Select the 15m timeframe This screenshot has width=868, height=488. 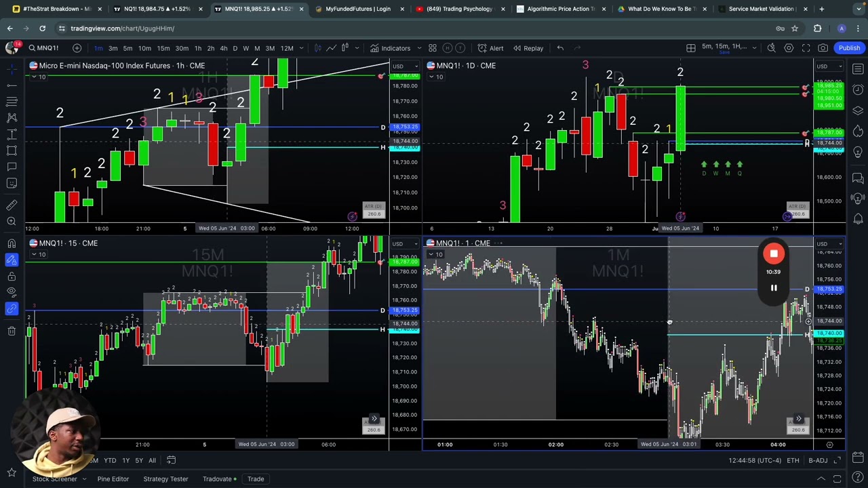point(163,48)
